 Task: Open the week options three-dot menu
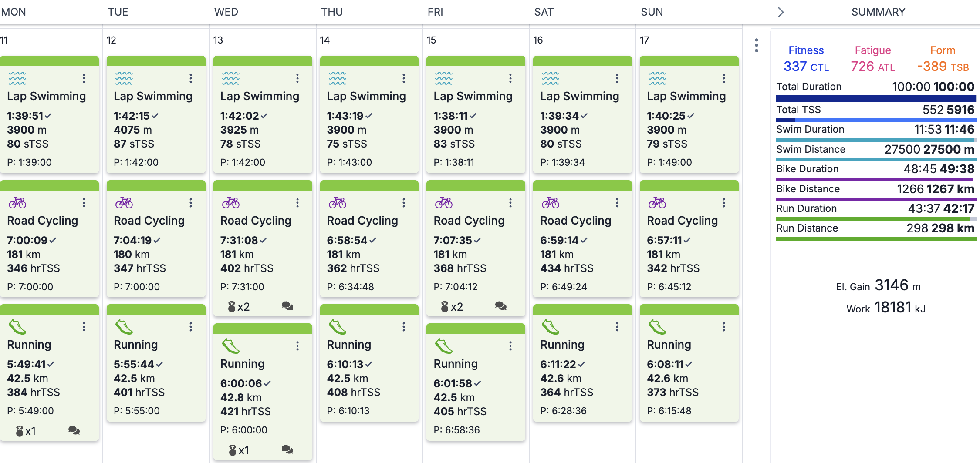pos(757,45)
